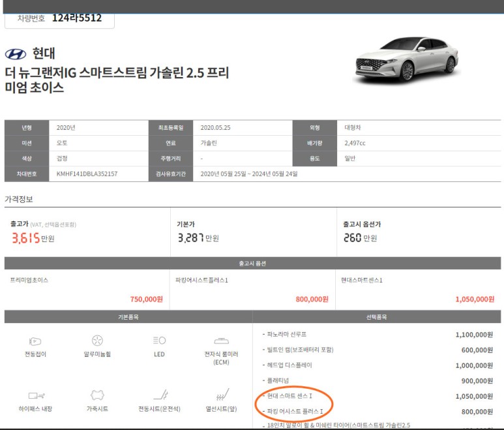Viewport: 504px width, 430px height.
Task: Click the model year value 2020년
Action: pyautogui.click(x=66, y=128)
